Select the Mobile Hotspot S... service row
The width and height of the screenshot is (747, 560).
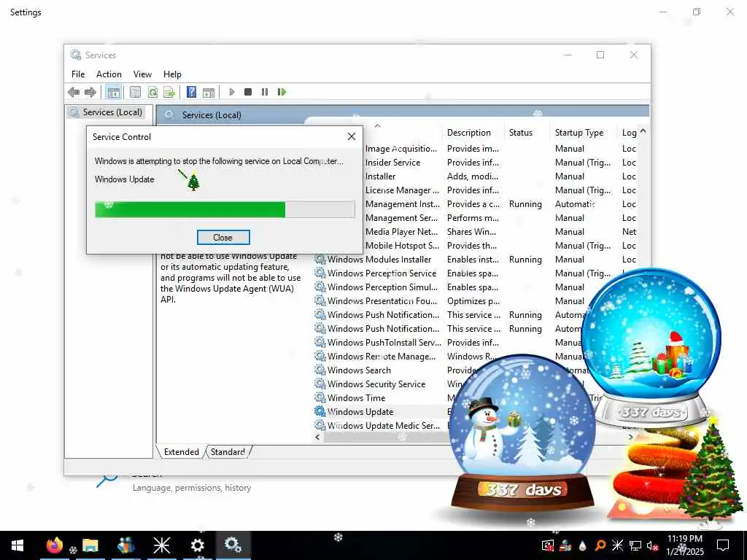pyautogui.click(x=500, y=246)
